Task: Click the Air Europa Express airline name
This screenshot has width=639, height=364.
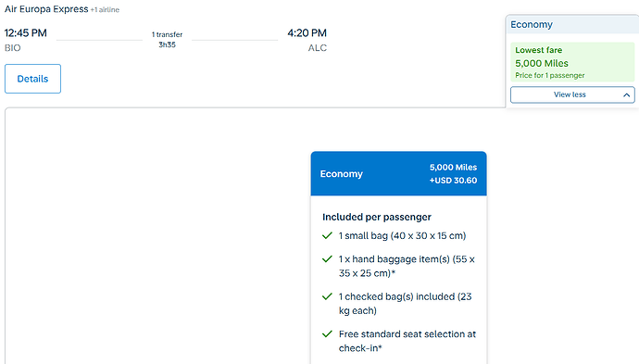Action: click(46, 9)
